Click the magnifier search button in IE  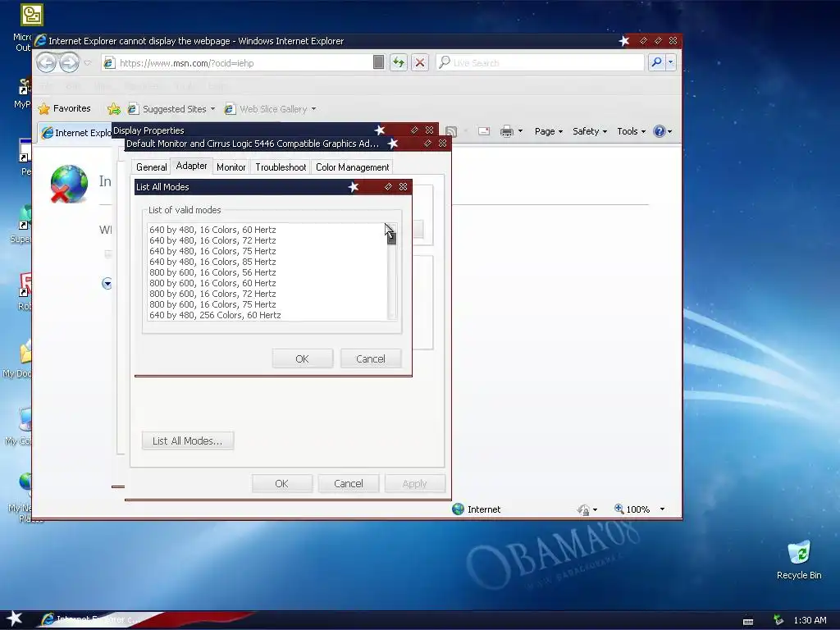[x=656, y=62]
